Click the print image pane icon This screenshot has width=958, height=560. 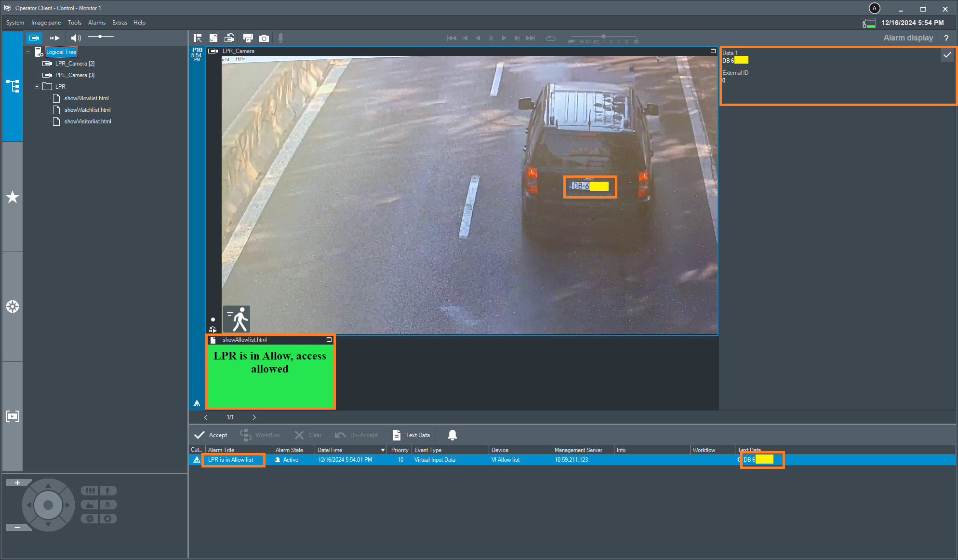248,38
